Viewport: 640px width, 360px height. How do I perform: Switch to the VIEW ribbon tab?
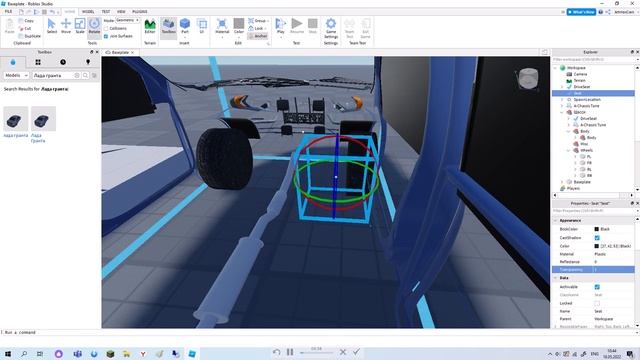click(121, 11)
